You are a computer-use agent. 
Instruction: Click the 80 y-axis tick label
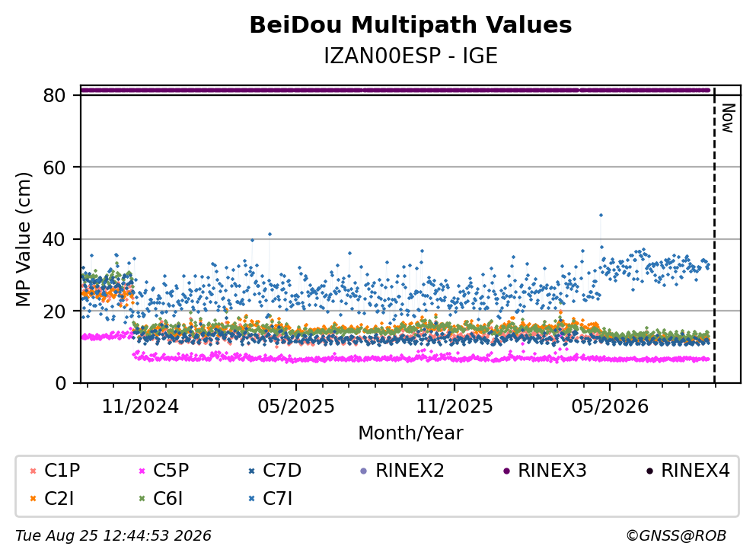click(x=54, y=95)
